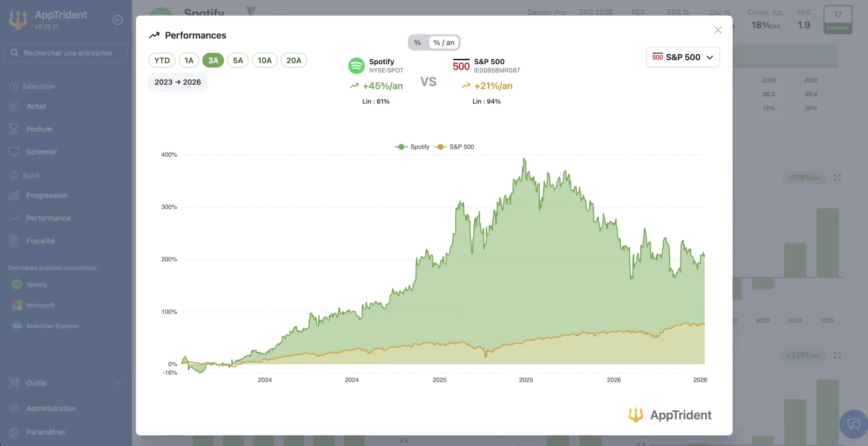This screenshot has width=868, height=446.
Task: Focus the Rechercher une entreprise search field
Action: pos(66,53)
